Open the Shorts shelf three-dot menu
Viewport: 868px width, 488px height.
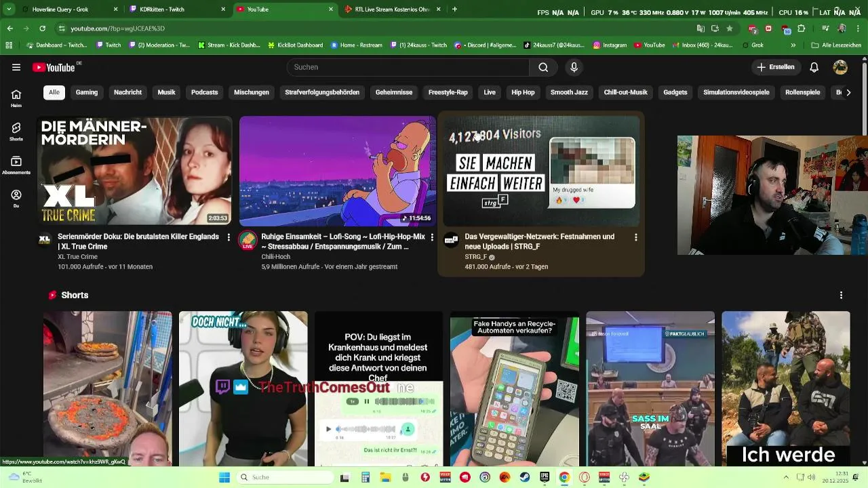(841, 296)
